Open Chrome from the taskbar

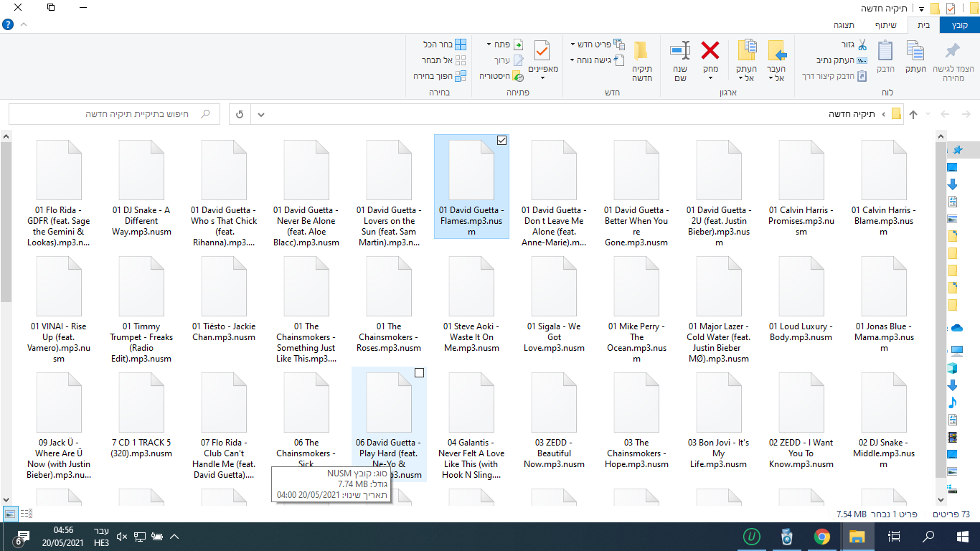coord(822,537)
